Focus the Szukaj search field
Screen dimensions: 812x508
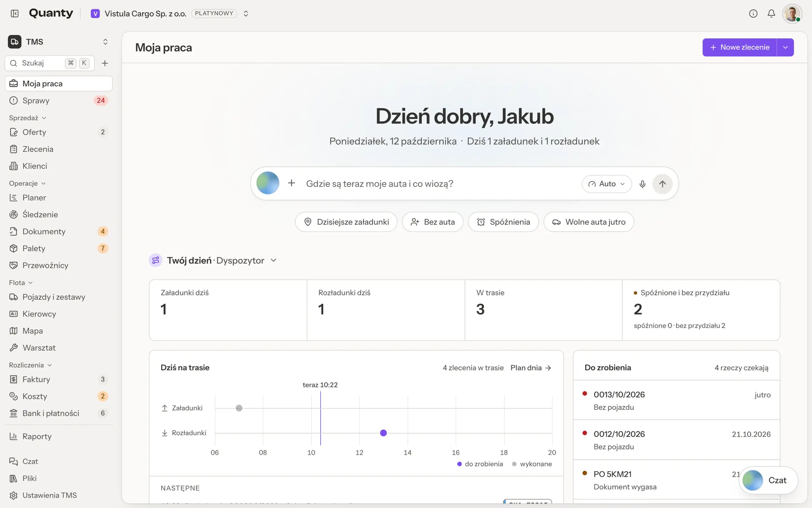click(49, 63)
